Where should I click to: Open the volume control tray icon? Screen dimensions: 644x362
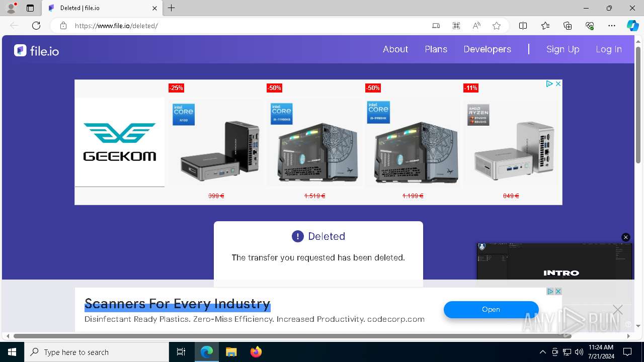point(579,352)
